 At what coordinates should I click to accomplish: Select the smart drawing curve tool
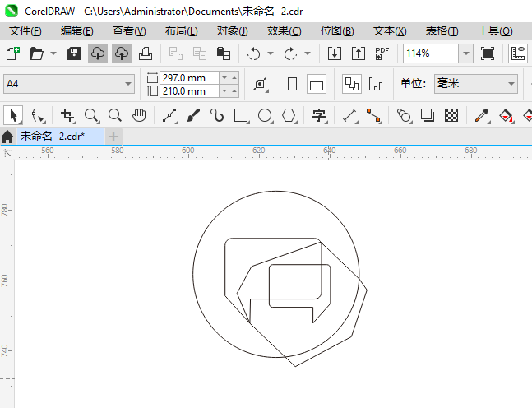pyautogui.click(x=217, y=115)
